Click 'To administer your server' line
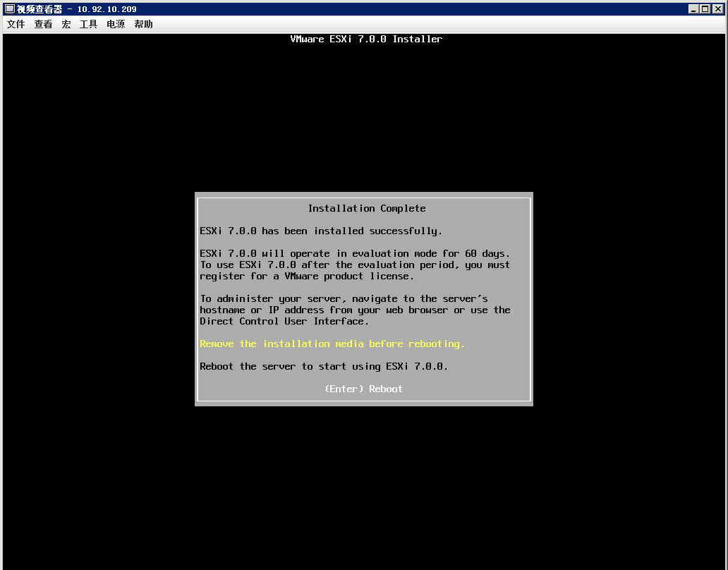Image resolution: width=728 pixels, height=570 pixels. 344,299
